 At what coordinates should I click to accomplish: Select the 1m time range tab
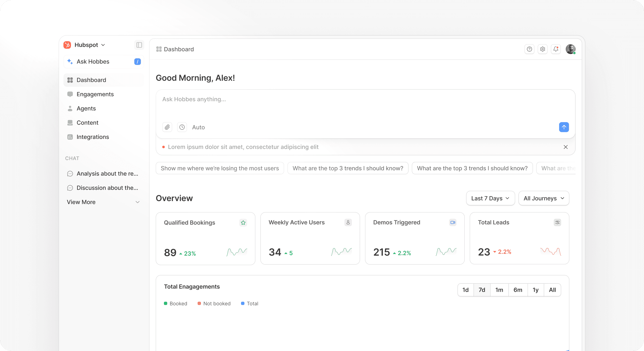[499, 290]
